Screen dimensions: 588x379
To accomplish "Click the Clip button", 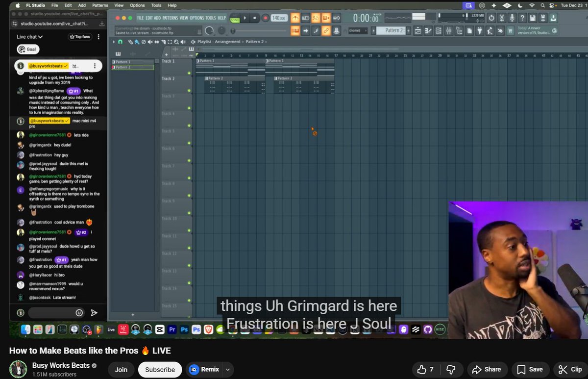I will click(570, 369).
